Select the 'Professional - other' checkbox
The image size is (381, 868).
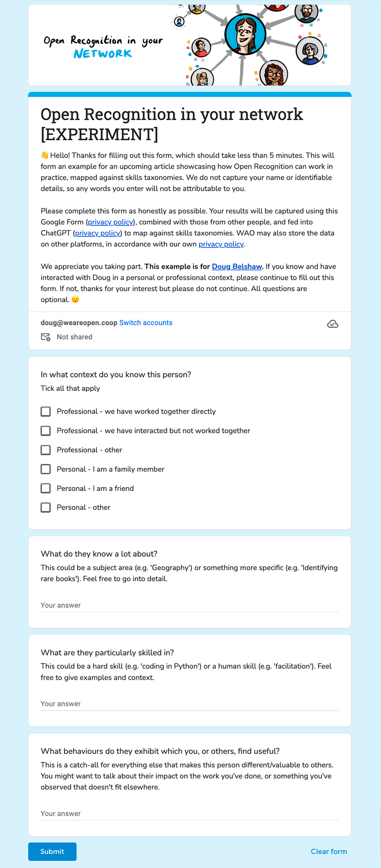(x=45, y=449)
